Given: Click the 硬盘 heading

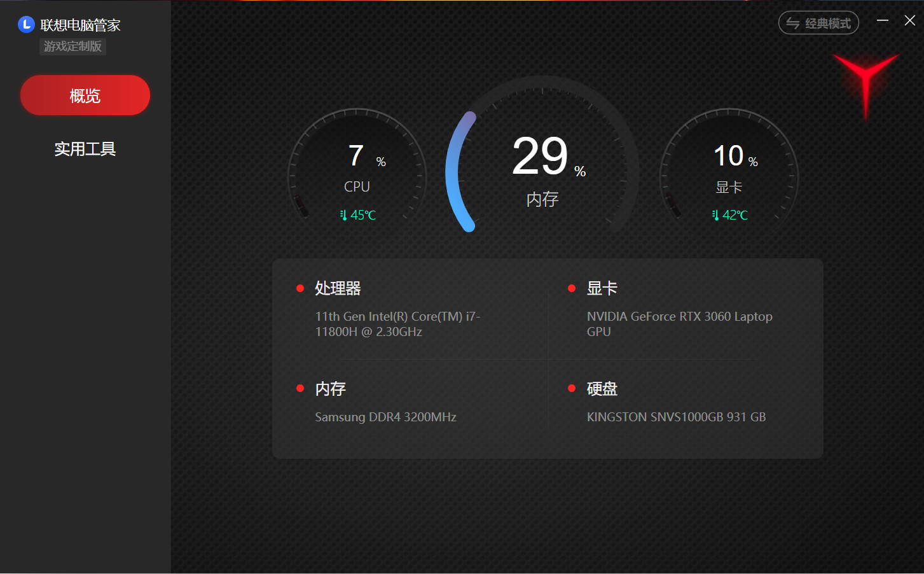Looking at the screenshot, I should point(602,389).
